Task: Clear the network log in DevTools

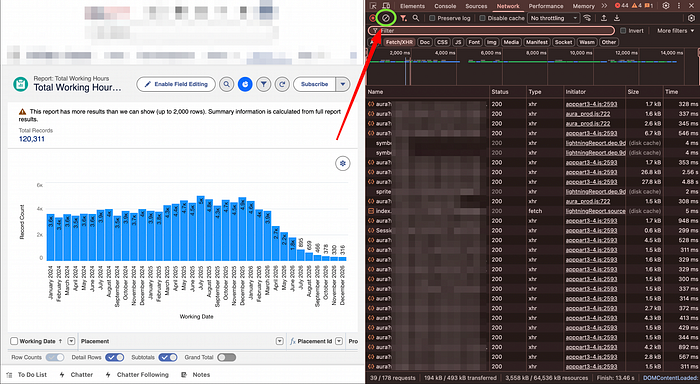Action: [x=386, y=18]
